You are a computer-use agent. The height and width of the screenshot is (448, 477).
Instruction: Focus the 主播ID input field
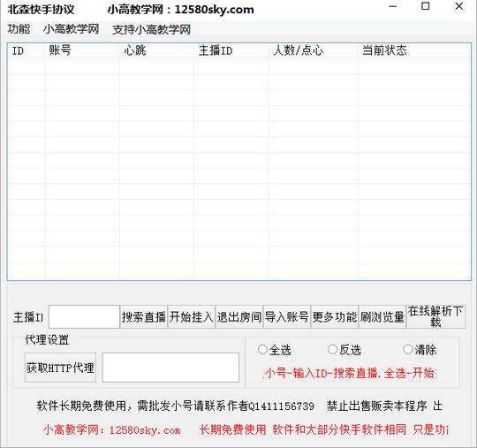tap(84, 317)
